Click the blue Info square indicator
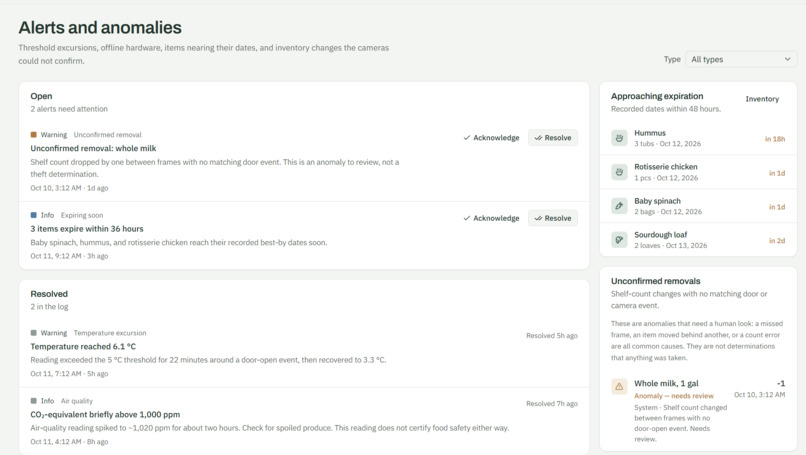Viewport: 806px width, 455px height. (x=33, y=215)
